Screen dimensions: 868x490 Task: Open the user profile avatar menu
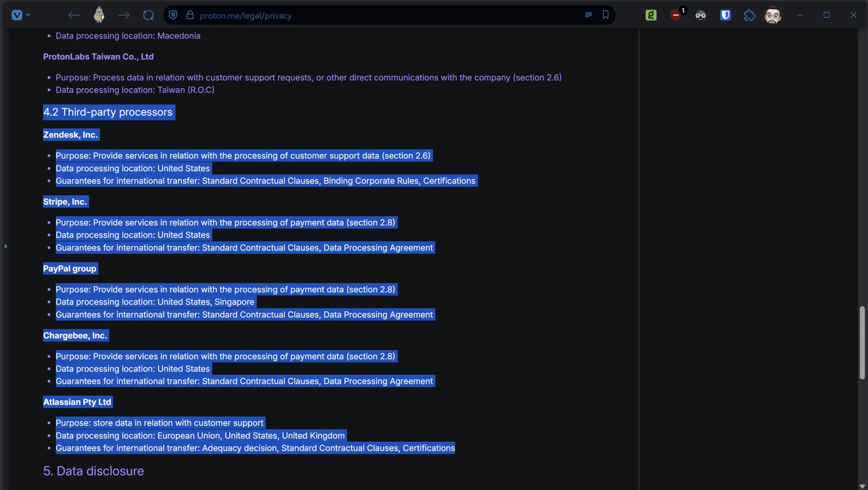pos(773,15)
